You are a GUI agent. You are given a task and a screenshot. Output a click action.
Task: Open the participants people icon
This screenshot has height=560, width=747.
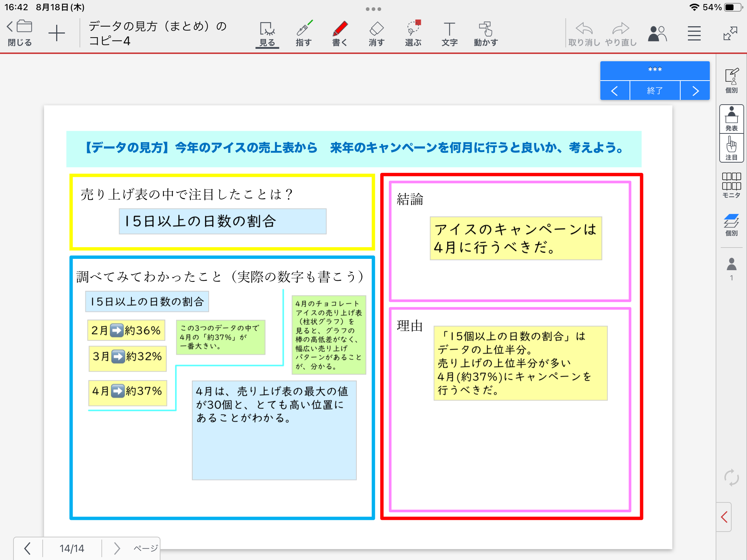(x=657, y=34)
